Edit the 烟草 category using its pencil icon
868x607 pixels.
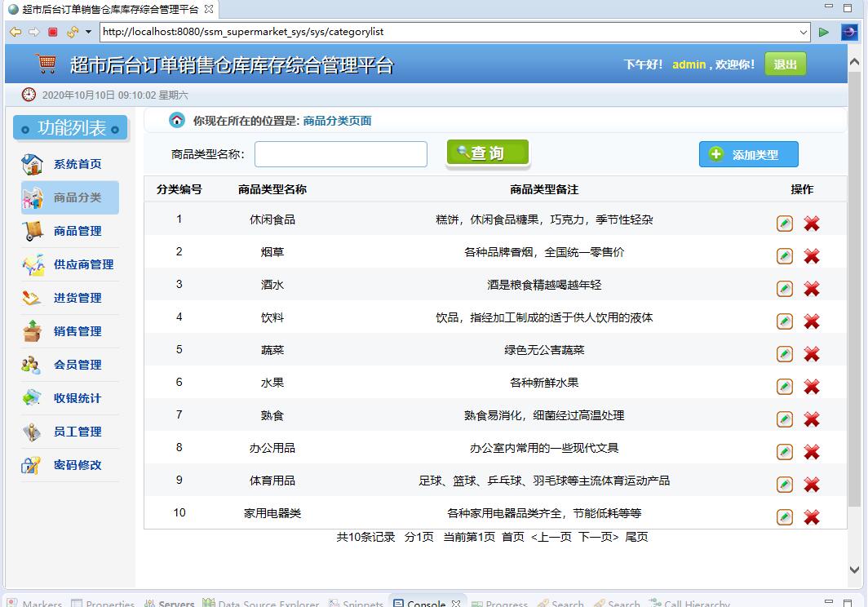[x=784, y=255]
